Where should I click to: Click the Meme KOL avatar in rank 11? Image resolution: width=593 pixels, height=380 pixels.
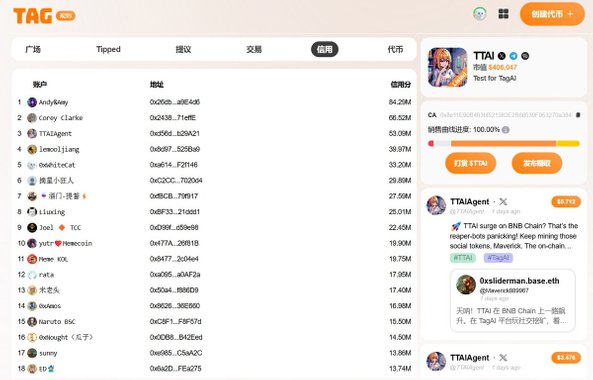(32, 259)
